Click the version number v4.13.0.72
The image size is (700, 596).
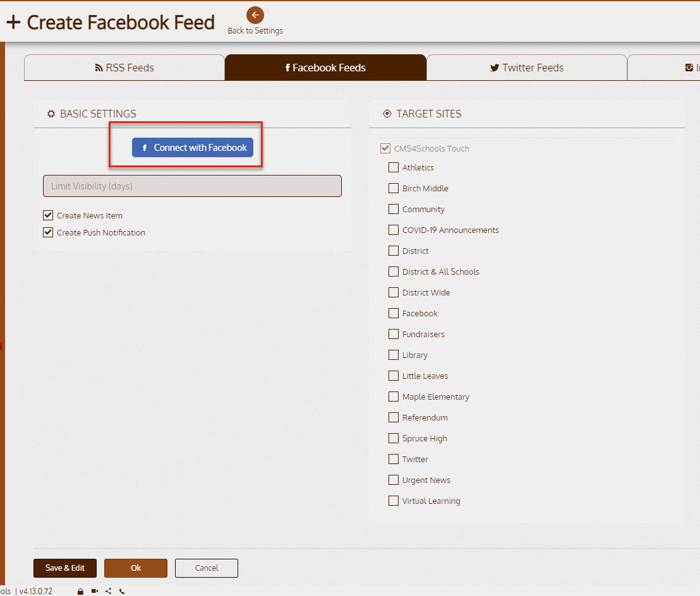coord(36,591)
